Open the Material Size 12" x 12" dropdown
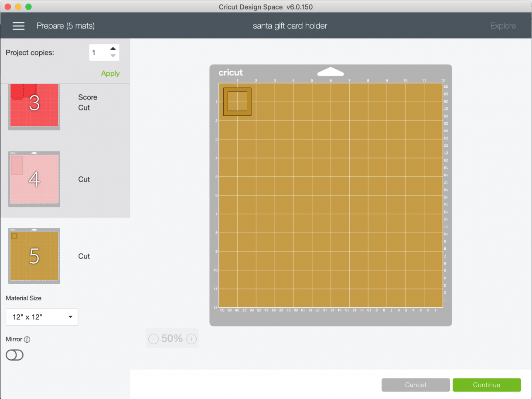The height and width of the screenshot is (399, 532). click(x=42, y=317)
